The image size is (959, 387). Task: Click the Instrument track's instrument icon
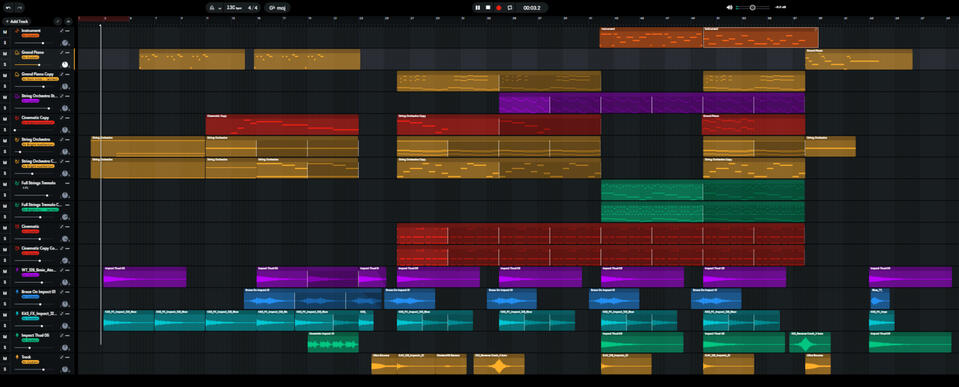coord(17,31)
